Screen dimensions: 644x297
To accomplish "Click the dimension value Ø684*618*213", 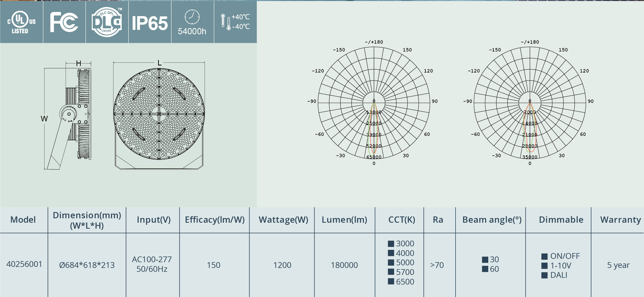I will (x=87, y=265).
